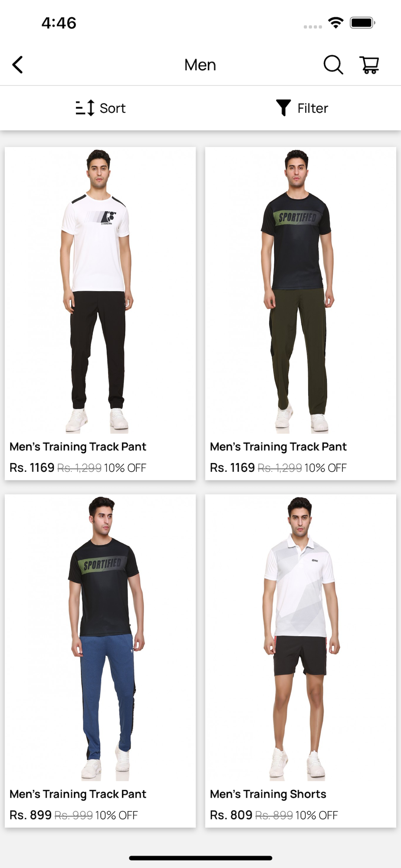Screen dimensions: 401x868
Task: Open the shopping cart icon
Action: tap(369, 65)
